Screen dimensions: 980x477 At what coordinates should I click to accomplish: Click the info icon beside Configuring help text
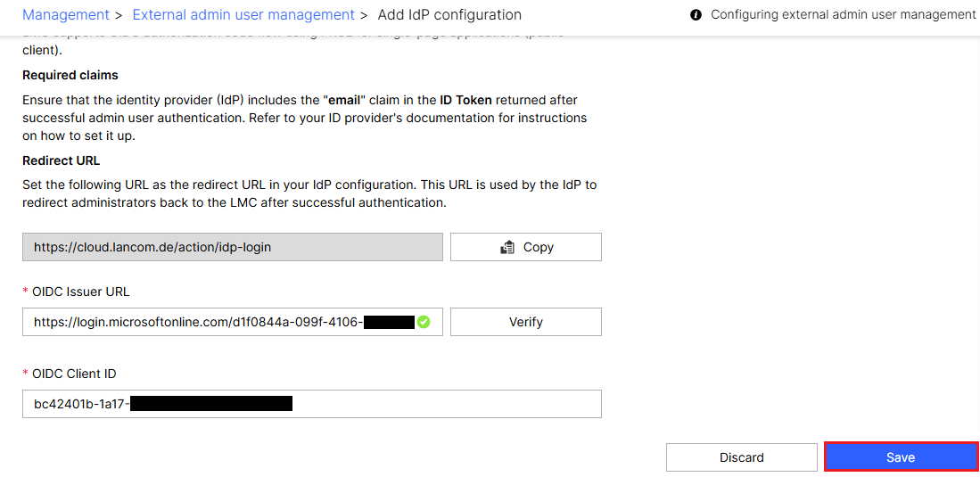coord(696,15)
